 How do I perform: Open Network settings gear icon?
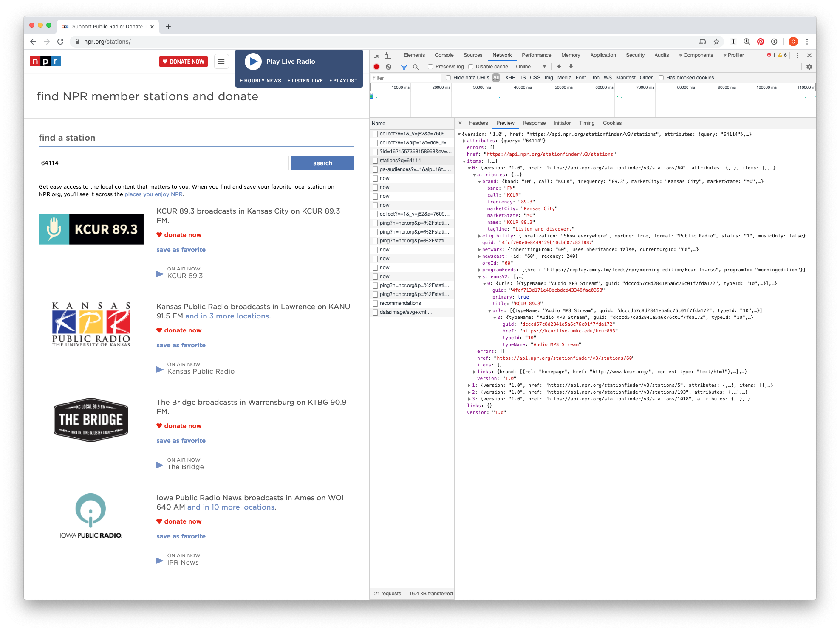click(x=809, y=67)
